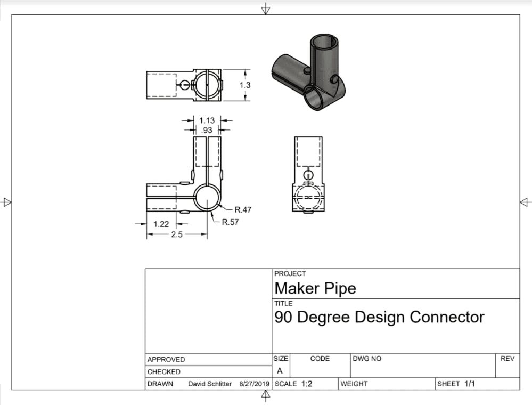Click the David Schlitter name

(x=210, y=384)
